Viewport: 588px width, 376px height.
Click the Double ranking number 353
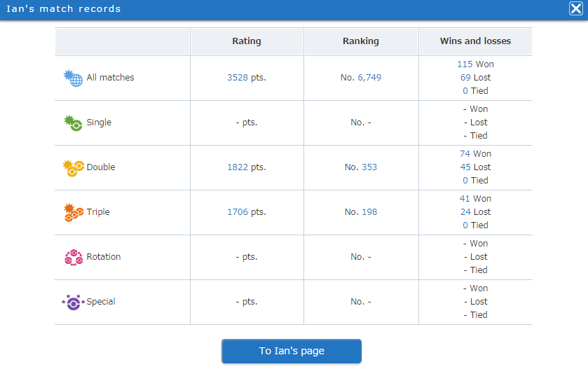pyautogui.click(x=369, y=167)
